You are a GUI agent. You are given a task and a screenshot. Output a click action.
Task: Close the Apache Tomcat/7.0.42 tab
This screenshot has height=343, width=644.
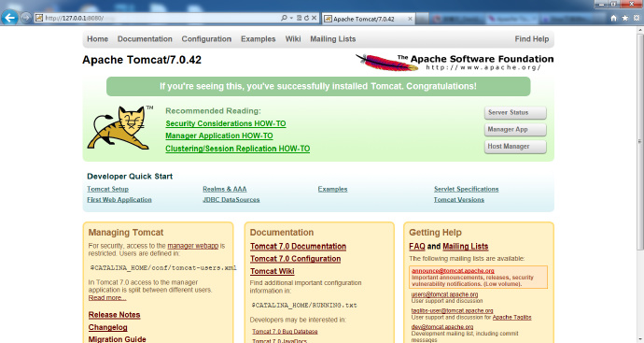tap(410, 19)
